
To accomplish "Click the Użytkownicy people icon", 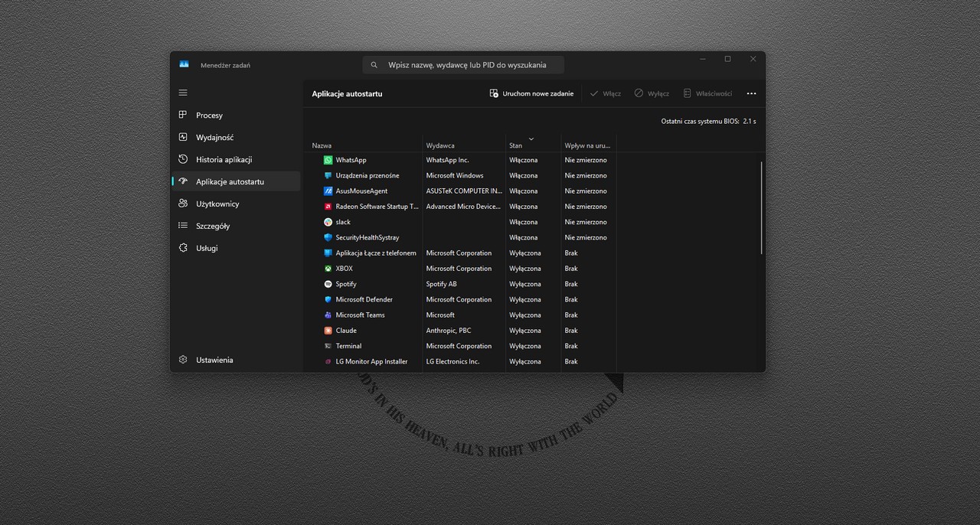I will [183, 204].
